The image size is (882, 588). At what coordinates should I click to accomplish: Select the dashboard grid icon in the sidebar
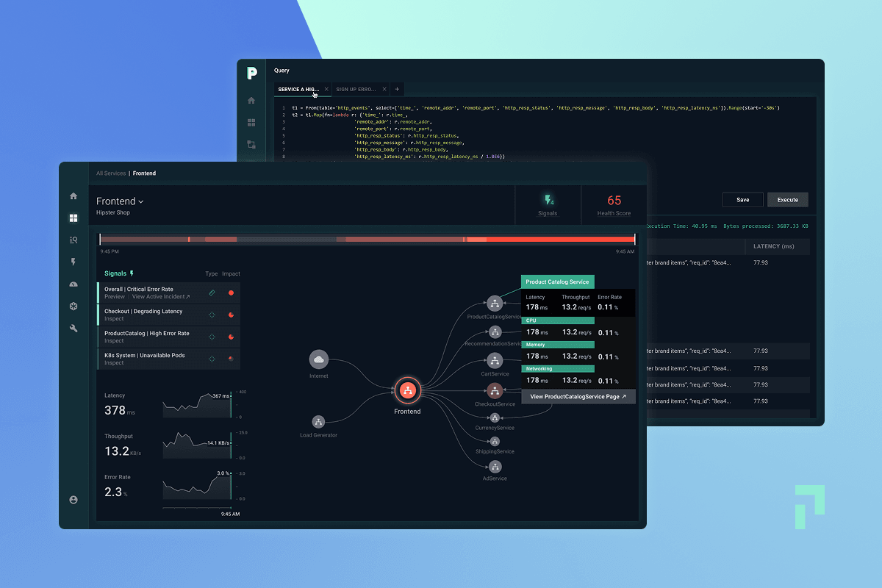[x=73, y=218]
